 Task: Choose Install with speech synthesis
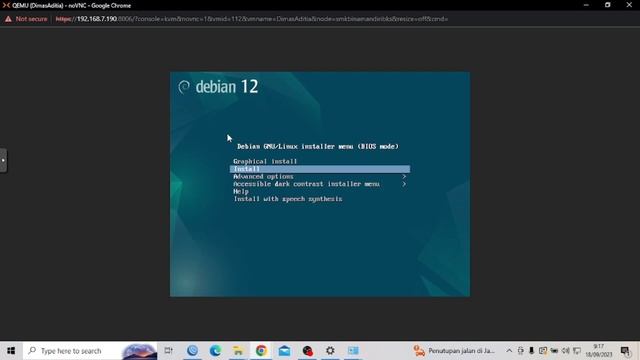[288, 199]
